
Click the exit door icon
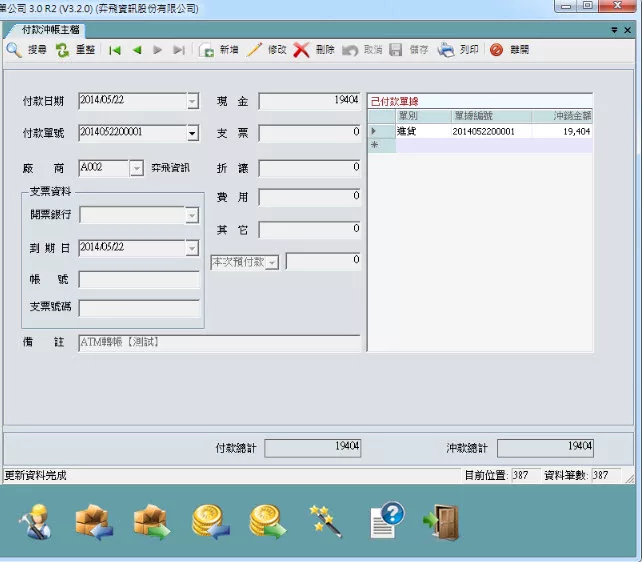pos(441,519)
